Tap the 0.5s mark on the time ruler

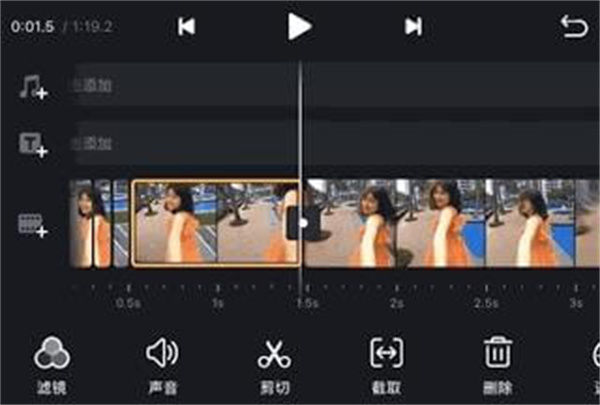(x=128, y=303)
